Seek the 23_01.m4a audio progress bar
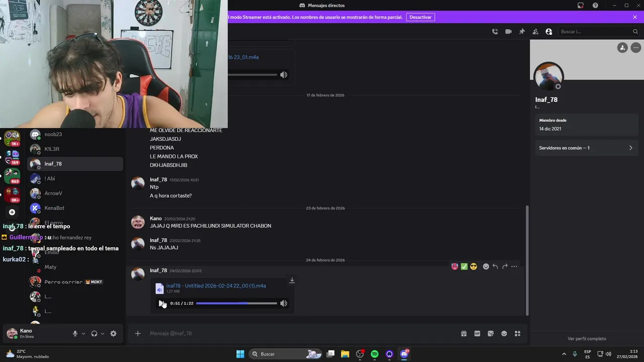This screenshot has width=644, height=362. click(253, 75)
